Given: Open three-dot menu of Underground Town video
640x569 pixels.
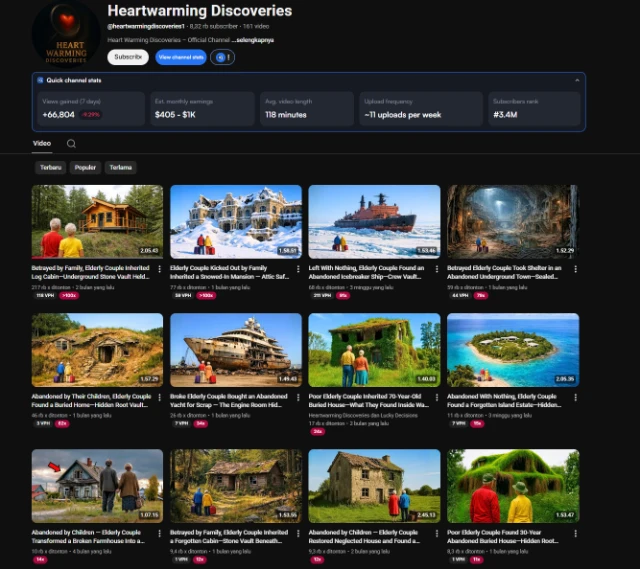Looking at the screenshot, I should click(573, 268).
